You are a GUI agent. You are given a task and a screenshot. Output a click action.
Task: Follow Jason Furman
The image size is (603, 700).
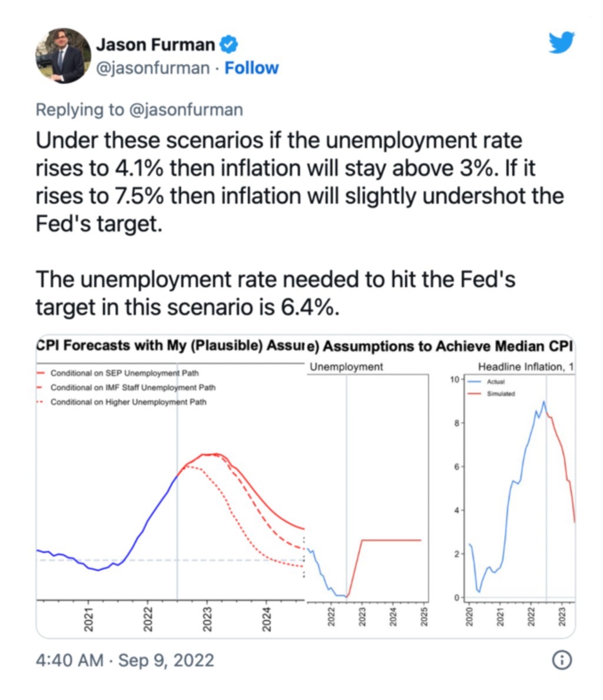tap(251, 68)
